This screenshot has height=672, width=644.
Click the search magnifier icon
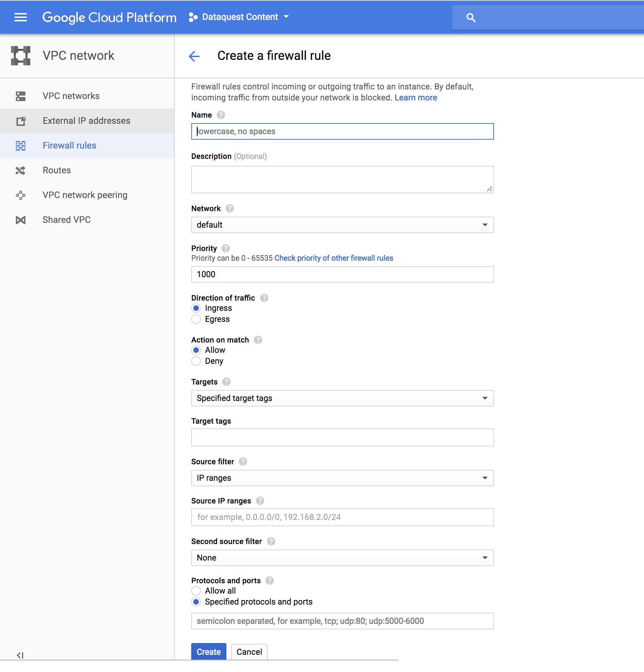[x=471, y=18]
